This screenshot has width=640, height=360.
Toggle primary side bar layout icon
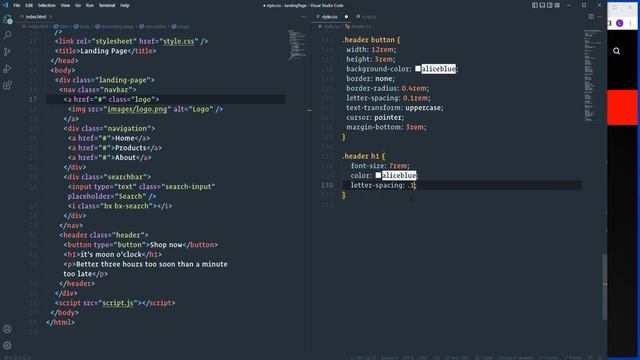point(535,5)
